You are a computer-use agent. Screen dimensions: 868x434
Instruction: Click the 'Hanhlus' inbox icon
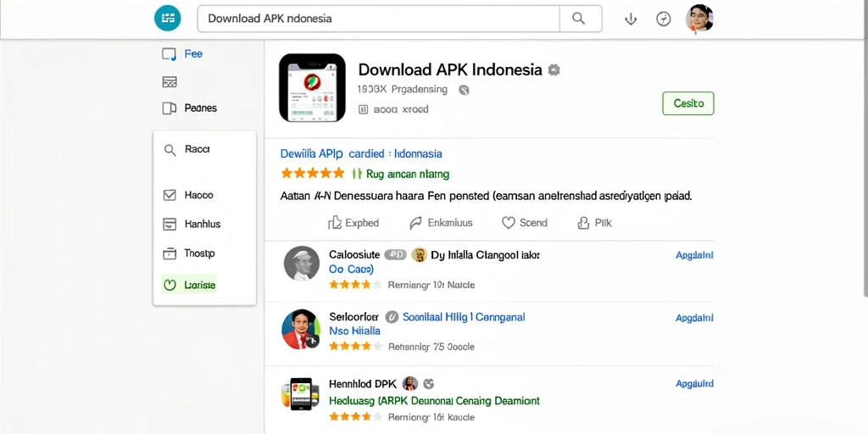[170, 224]
